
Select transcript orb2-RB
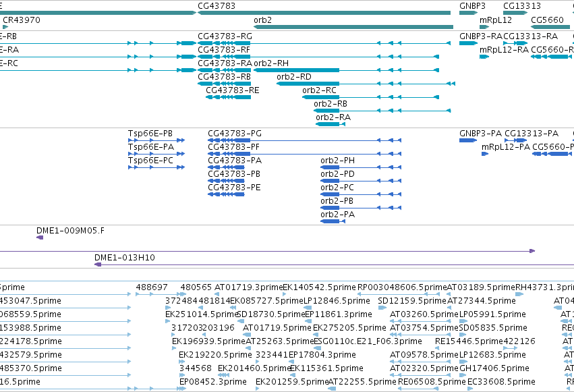coord(331,104)
